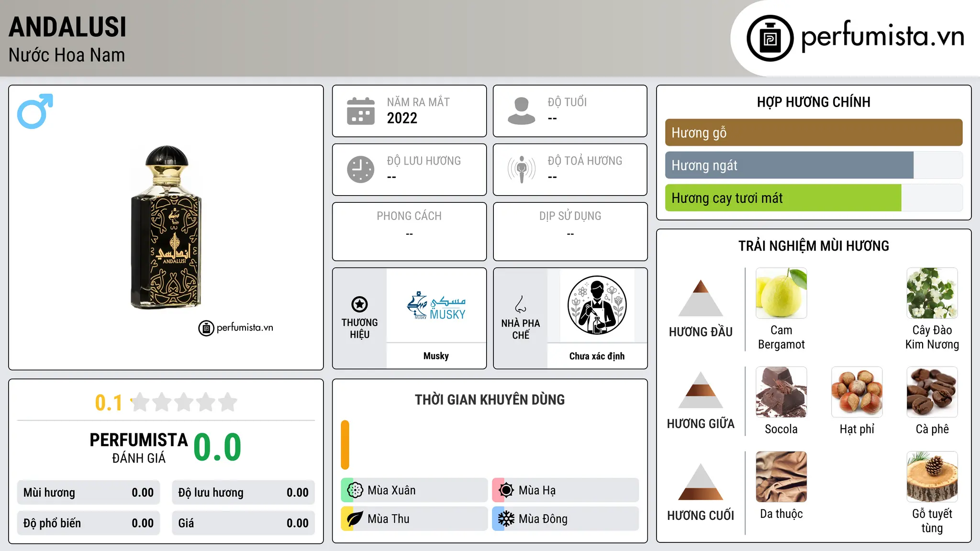The width and height of the screenshot is (980, 551).
Task: Click the Phong Cách card
Action: click(x=410, y=231)
